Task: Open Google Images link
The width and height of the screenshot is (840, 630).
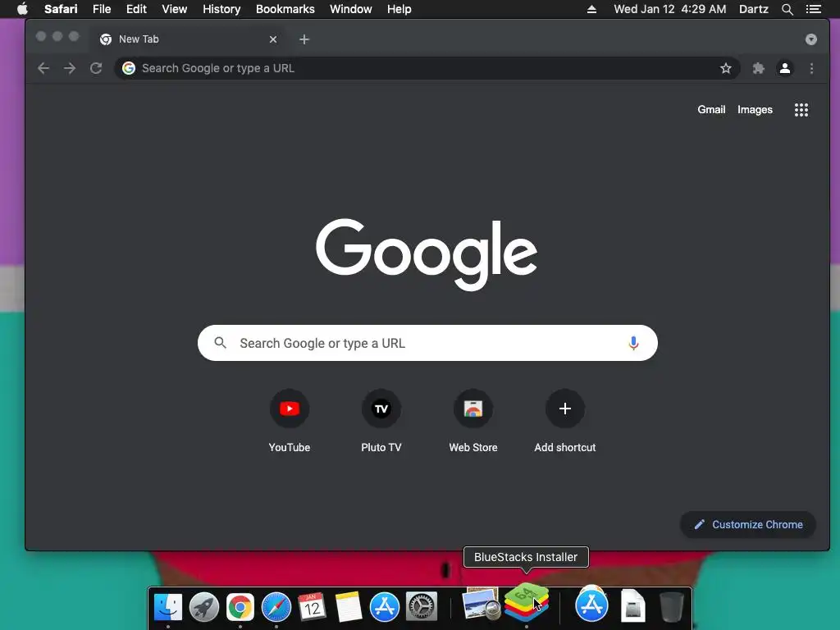Action: point(755,109)
